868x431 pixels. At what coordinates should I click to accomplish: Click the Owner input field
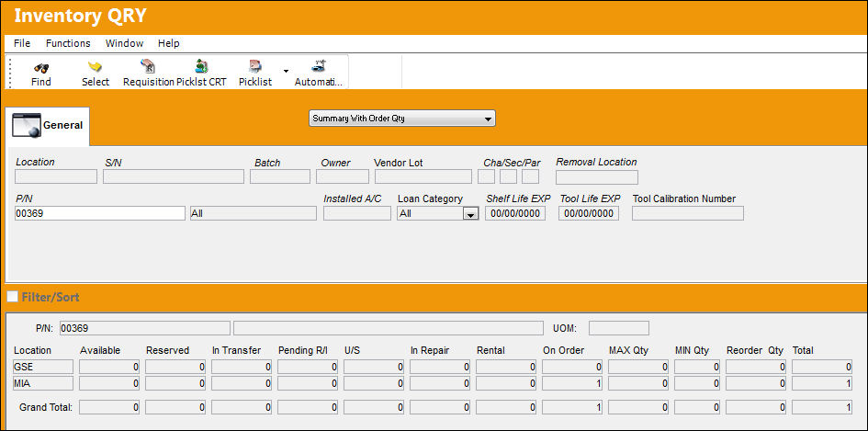coord(343,176)
